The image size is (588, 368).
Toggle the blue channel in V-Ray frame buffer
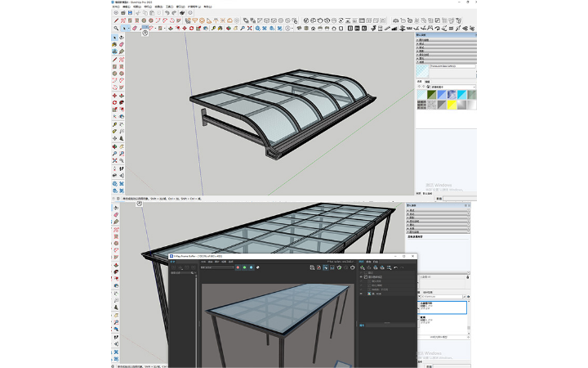click(x=251, y=267)
